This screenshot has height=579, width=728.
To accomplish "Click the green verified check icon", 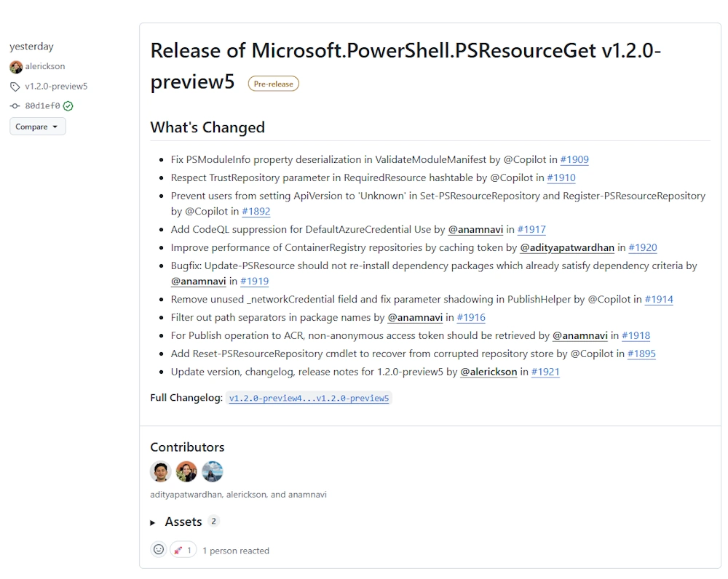I will pyautogui.click(x=68, y=106).
